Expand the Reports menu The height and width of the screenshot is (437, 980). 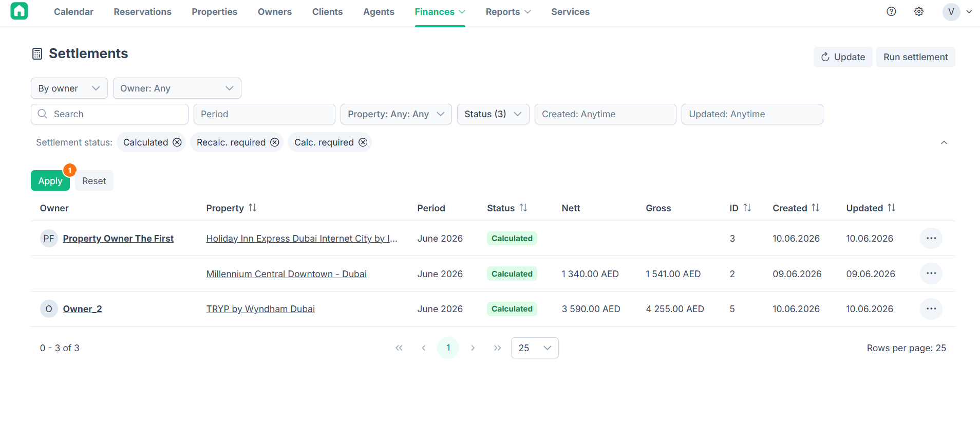click(508, 12)
